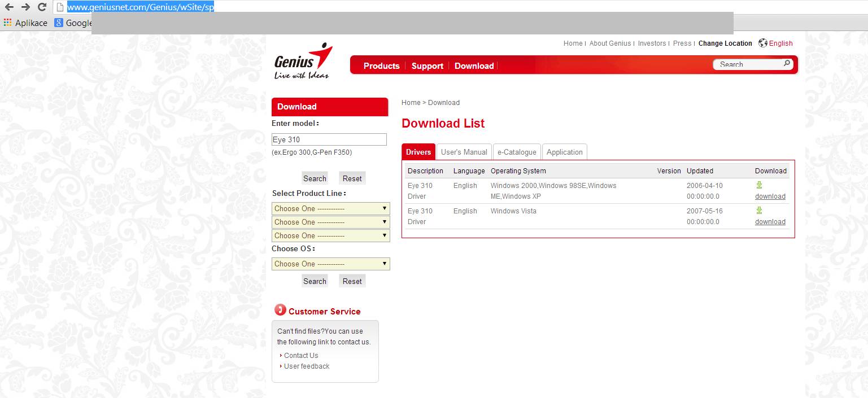Click the Description column header

pyautogui.click(x=425, y=171)
